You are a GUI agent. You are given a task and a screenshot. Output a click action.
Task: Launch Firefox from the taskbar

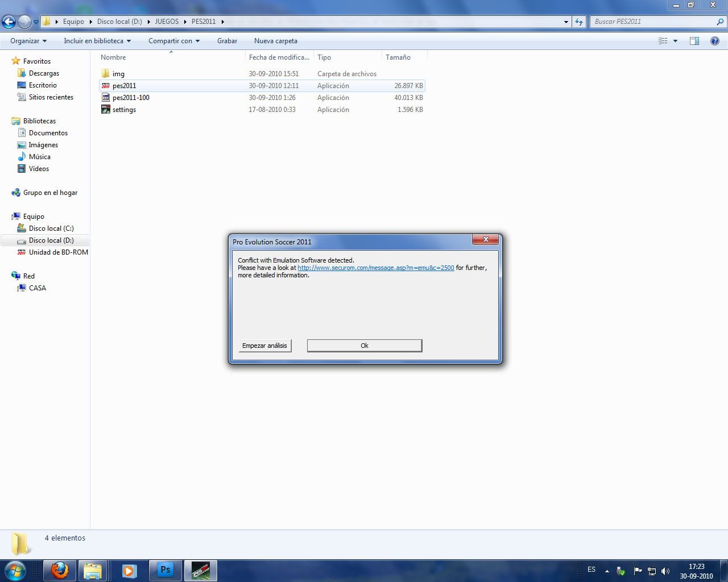(x=60, y=570)
